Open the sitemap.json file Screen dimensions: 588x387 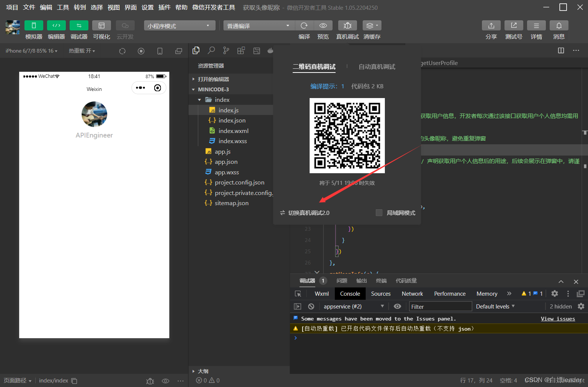click(x=231, y=203)
